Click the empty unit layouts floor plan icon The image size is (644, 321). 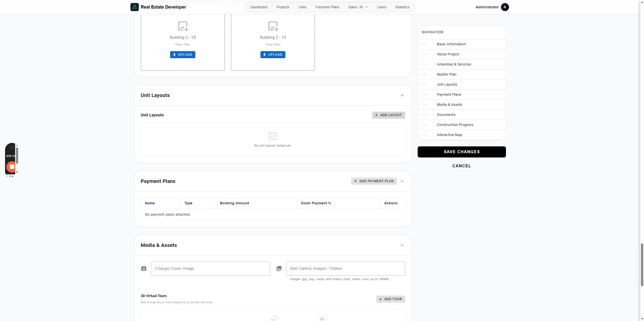point(273,136)
